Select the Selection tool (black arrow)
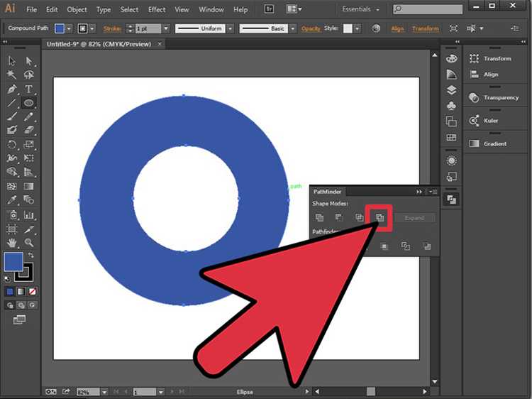 (x=12, y=61)
